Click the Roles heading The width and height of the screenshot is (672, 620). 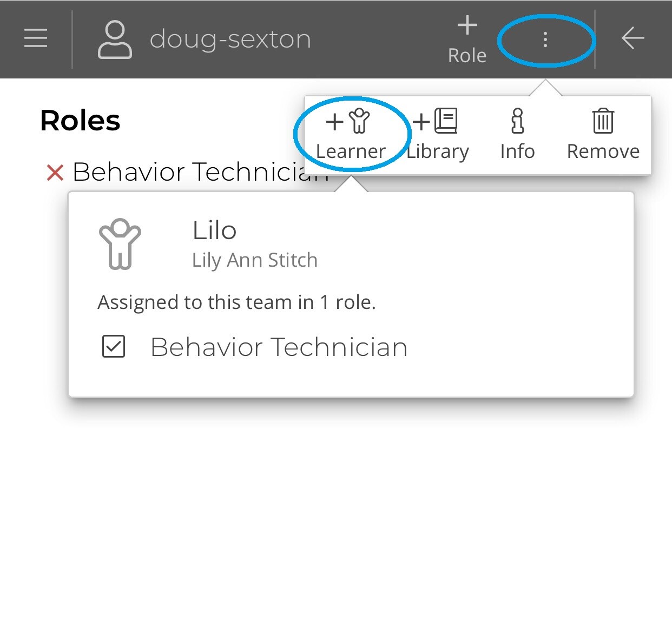pyautogui.click(x=80, y=120)
